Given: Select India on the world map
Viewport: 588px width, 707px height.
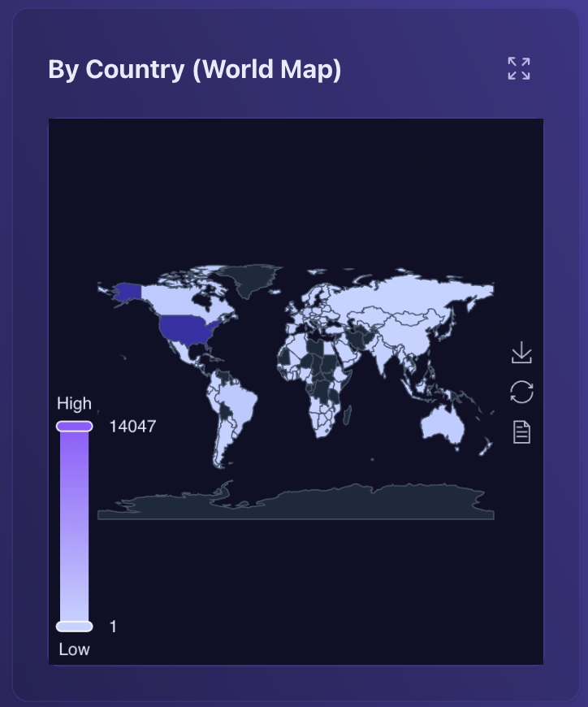Looking at the screenshot, I should (x=384, y=356).
